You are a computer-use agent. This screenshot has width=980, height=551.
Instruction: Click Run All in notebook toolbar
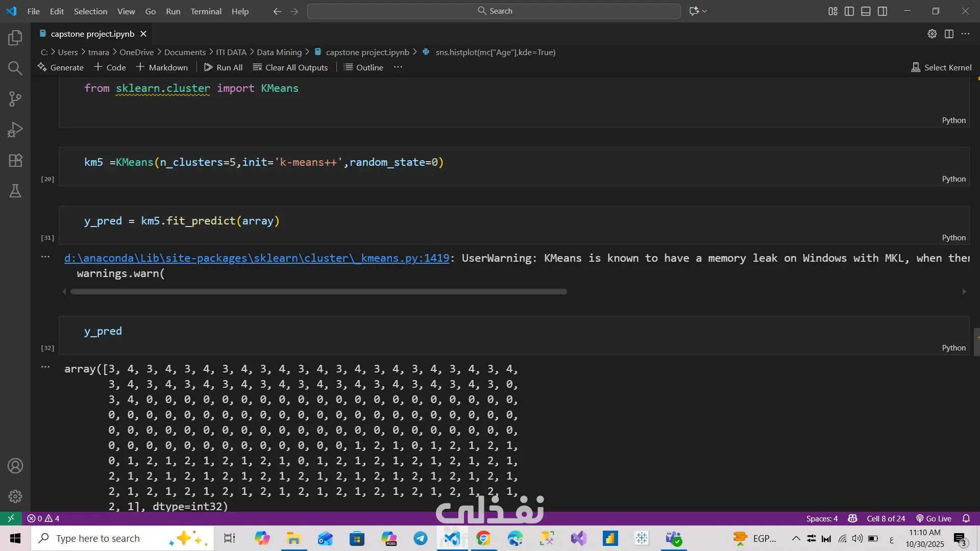224,67
